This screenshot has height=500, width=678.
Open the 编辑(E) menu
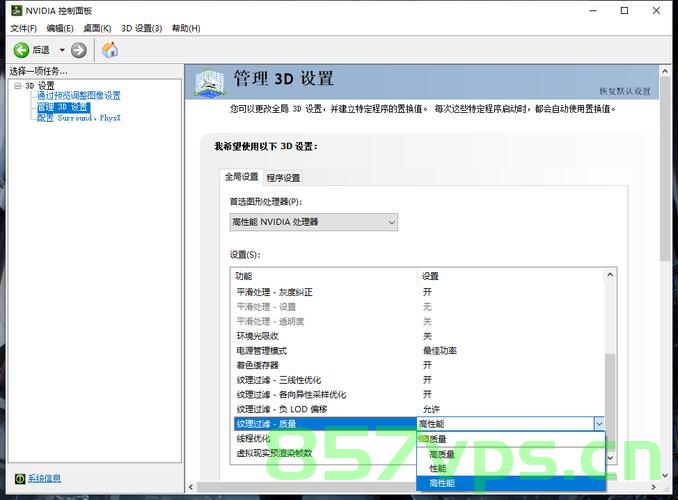pyautogui.click(x=60, y=28)
